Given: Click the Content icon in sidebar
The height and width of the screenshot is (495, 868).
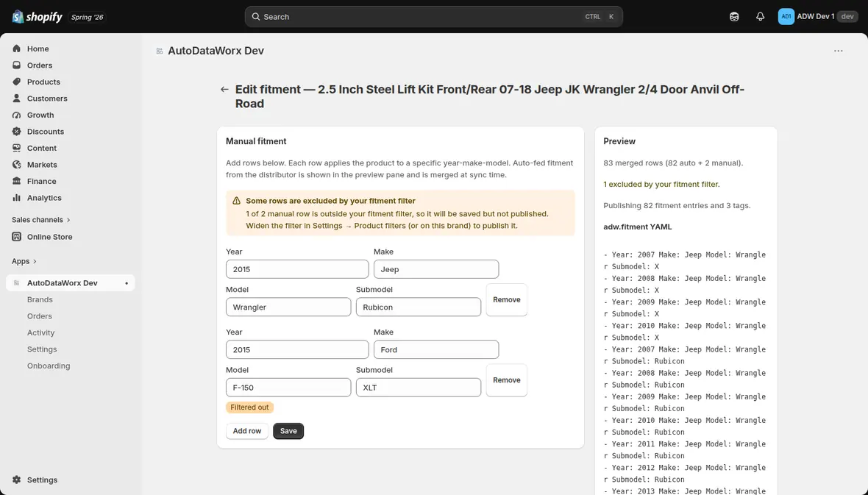Looking at the screenshot, I should pos(17,149).
